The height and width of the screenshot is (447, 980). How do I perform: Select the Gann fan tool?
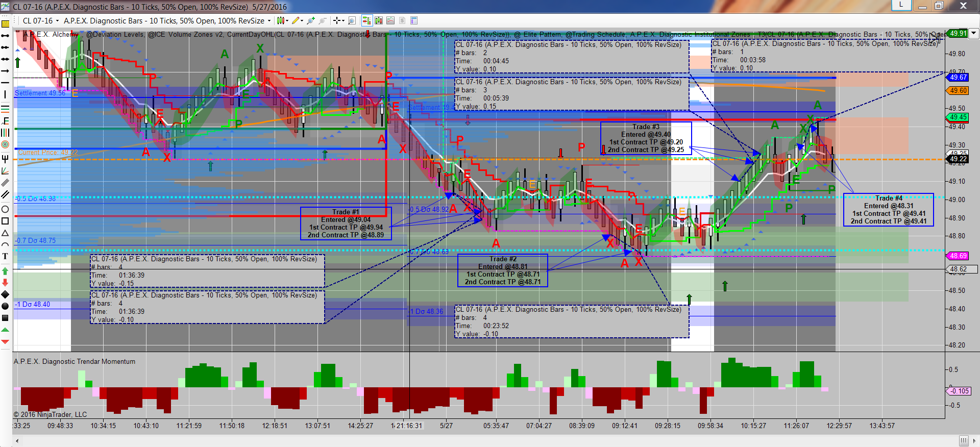[5, 170]
